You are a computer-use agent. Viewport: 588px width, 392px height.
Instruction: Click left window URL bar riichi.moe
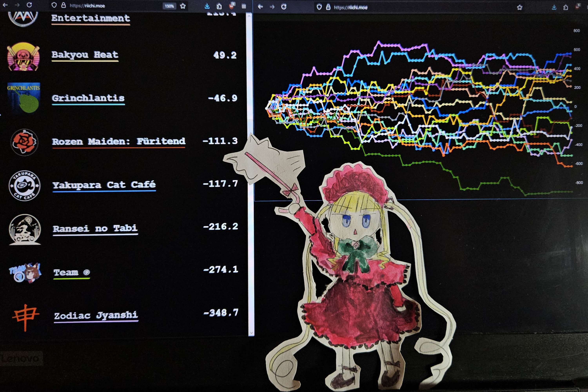[87, 6]
